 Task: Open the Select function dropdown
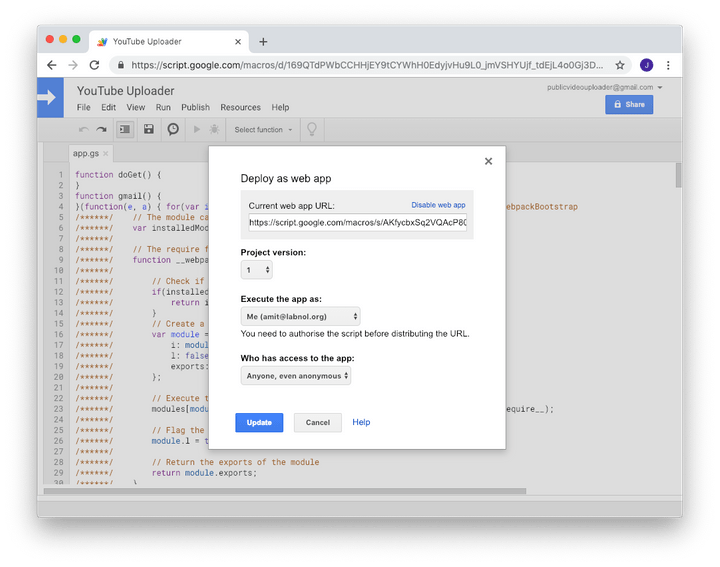point(263,130)
